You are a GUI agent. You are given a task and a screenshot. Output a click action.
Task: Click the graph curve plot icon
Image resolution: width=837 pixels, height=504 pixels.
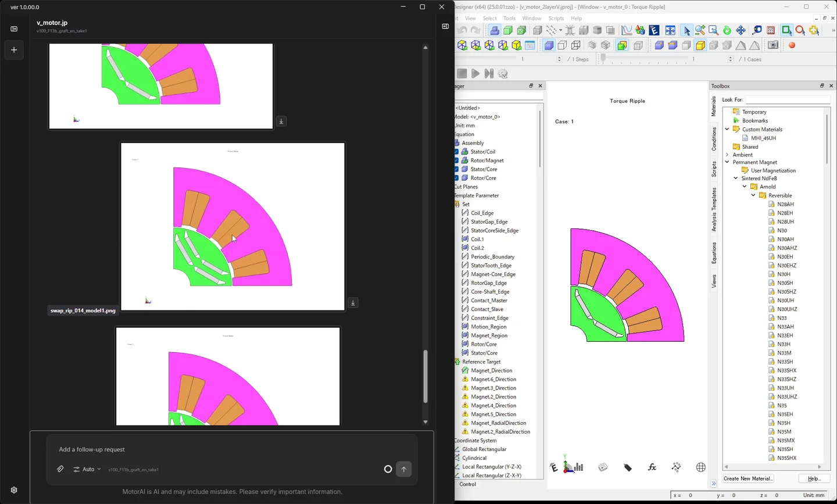627,30
